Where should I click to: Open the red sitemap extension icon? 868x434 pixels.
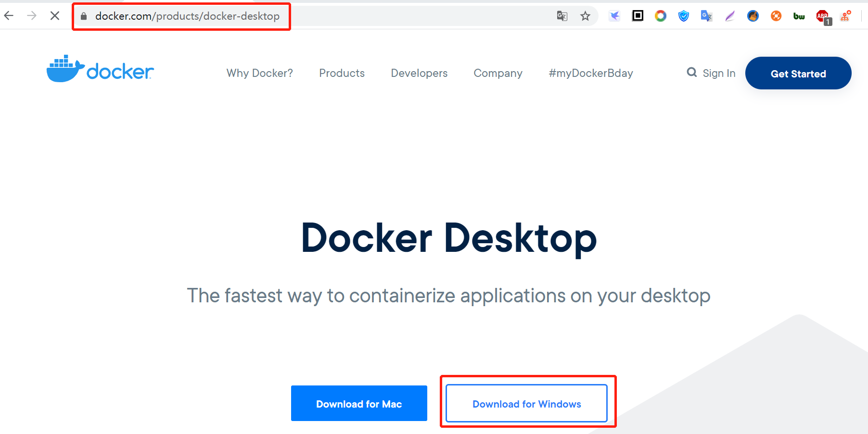[845, 16]
